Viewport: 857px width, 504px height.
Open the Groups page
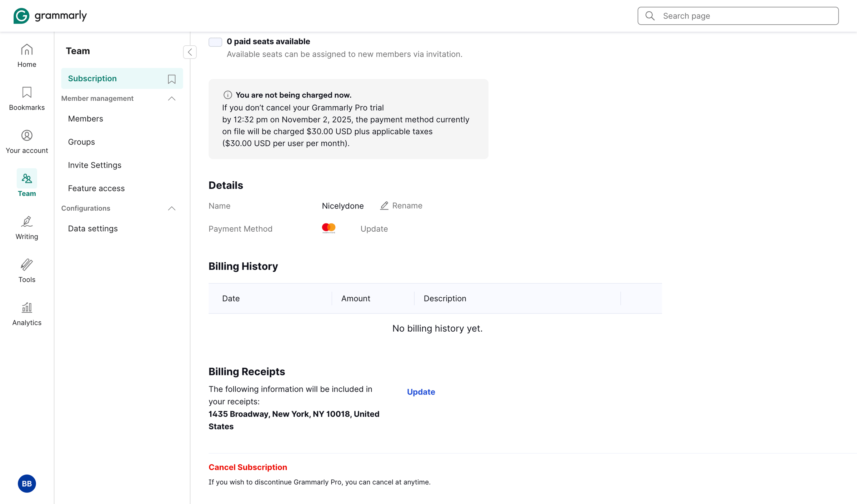click(x=81, y=142)
